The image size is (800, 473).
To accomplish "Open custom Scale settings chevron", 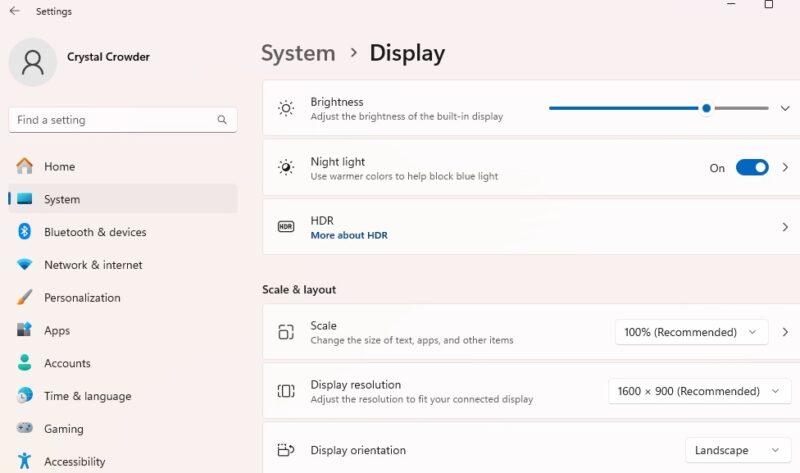I will (x=785, y=332).
